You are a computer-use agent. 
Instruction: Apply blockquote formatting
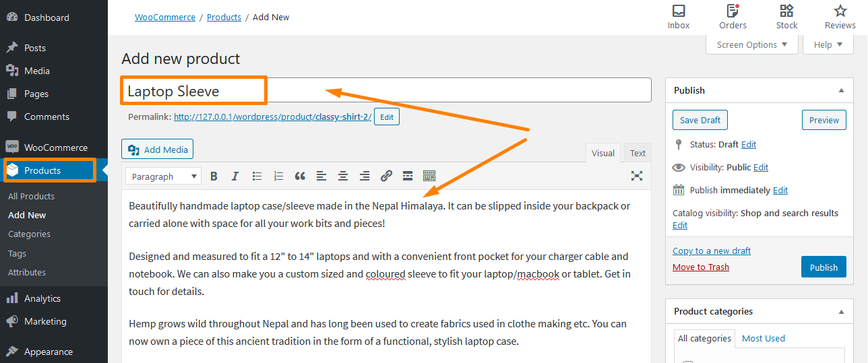click(300, 176)
